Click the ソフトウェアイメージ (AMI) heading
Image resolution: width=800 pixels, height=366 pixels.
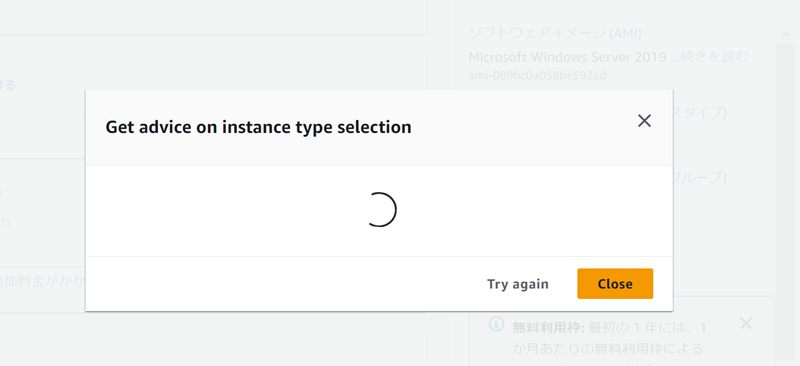[555, 34]
